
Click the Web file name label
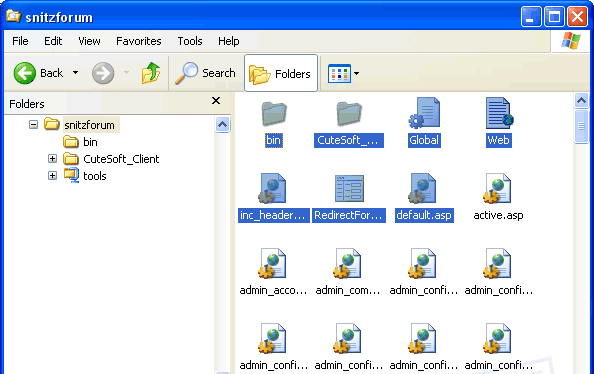(499, 140)
